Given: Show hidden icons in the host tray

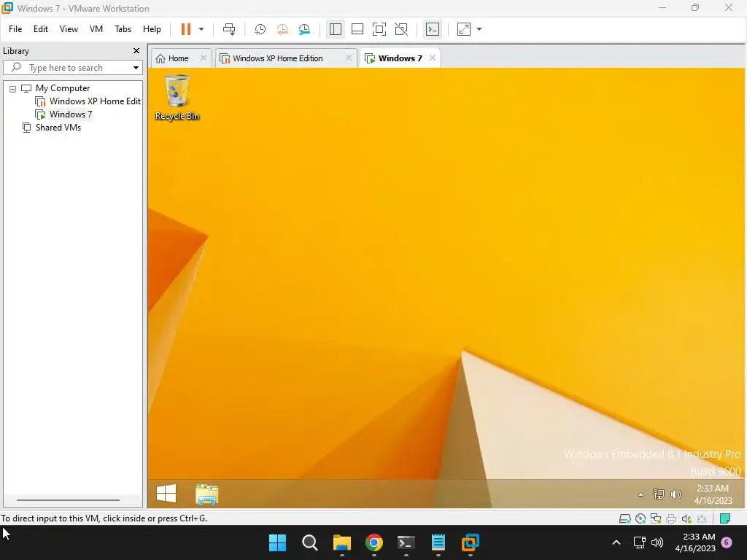Looking at the screenshot, I should tap(616, 542).
